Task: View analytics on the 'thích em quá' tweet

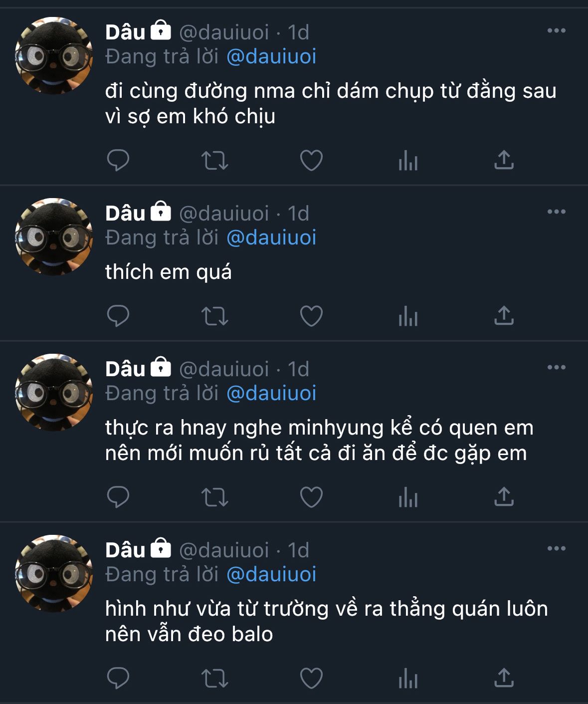Action: (408, 316)
